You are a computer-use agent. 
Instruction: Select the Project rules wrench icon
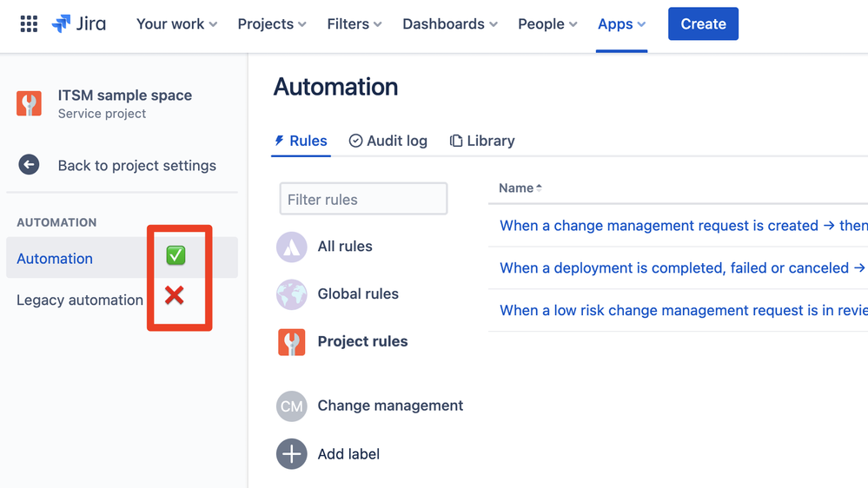point(292,342)
